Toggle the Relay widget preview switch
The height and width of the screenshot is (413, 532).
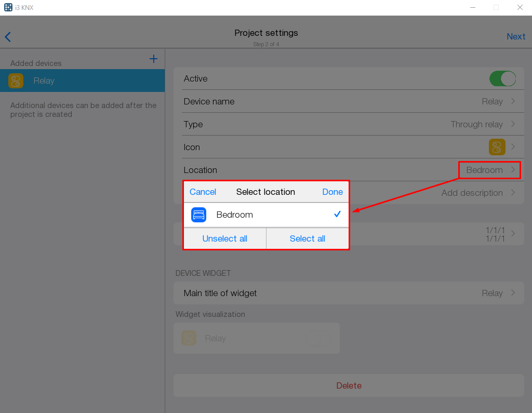[x=318, y=339]
